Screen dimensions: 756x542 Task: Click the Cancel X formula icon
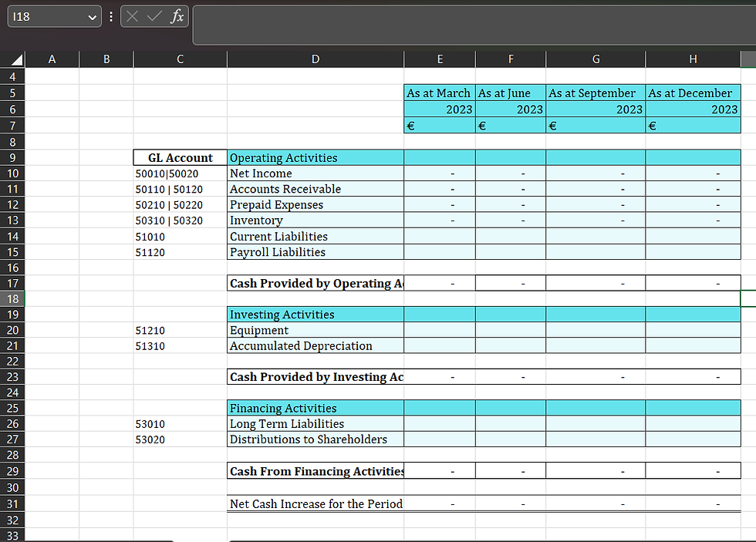[x=132, y=16]
